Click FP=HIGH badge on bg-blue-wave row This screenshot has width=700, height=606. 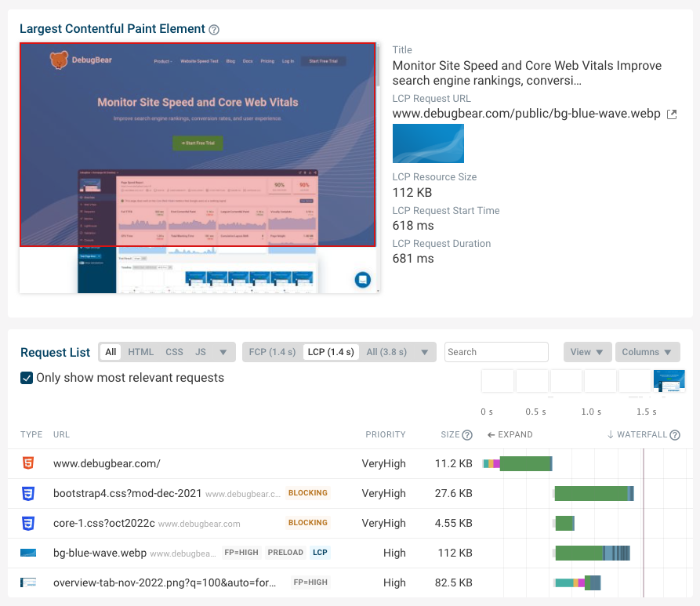241,553
